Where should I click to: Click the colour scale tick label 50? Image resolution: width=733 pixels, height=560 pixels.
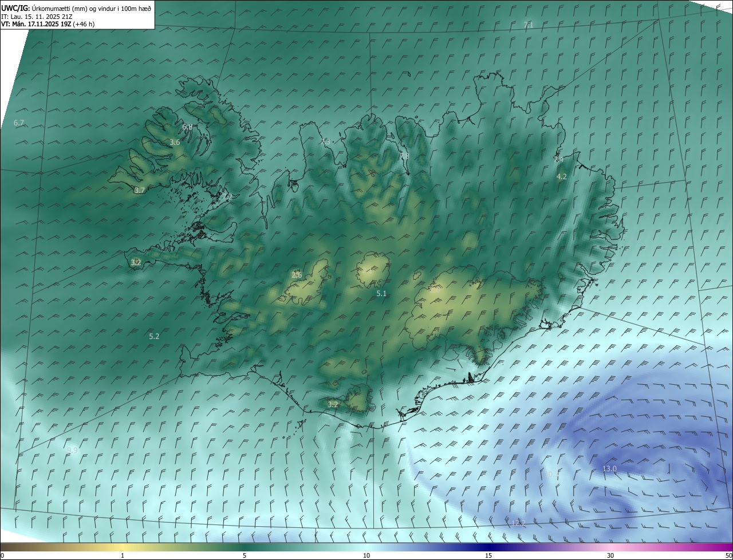[x=728, y=555]
